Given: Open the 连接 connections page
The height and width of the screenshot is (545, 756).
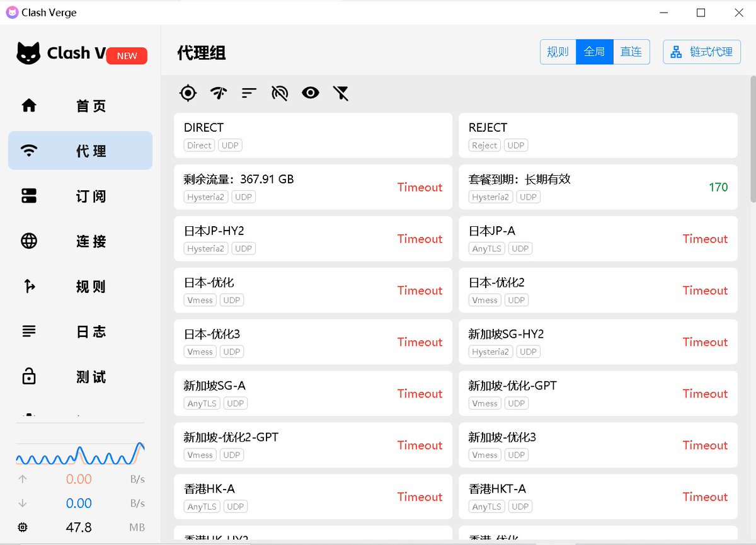Looking at the screenshot, I should [x=80, y=241].
